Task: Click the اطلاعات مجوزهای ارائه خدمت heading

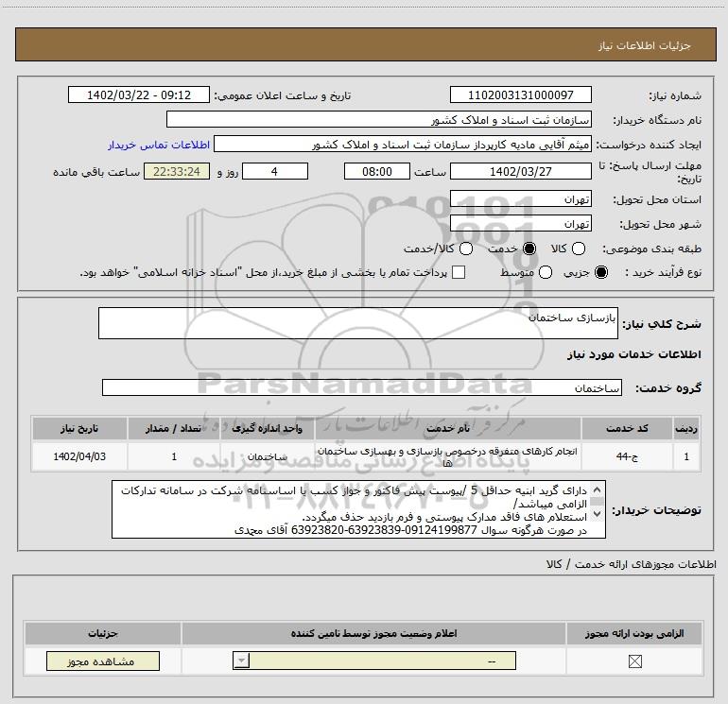Action: click(632, 564)
